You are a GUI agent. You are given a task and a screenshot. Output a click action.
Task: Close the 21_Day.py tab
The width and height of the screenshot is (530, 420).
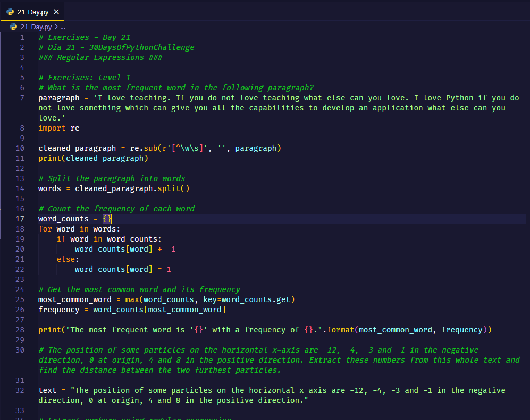56,12
